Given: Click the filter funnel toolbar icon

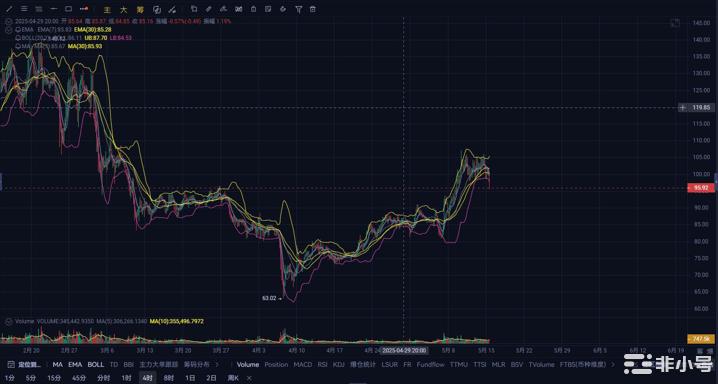Looking at the screenshot, I should [298, 9].
